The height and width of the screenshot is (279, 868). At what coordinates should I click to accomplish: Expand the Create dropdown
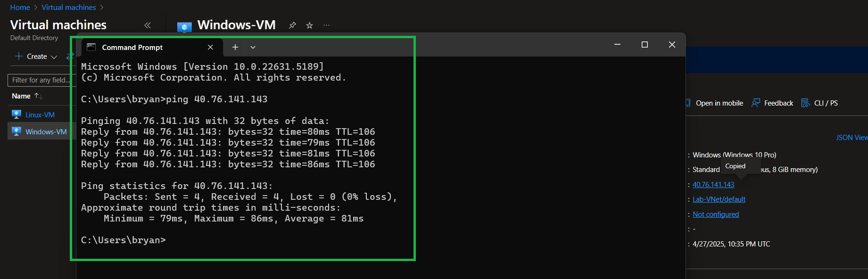click(36, 57)
